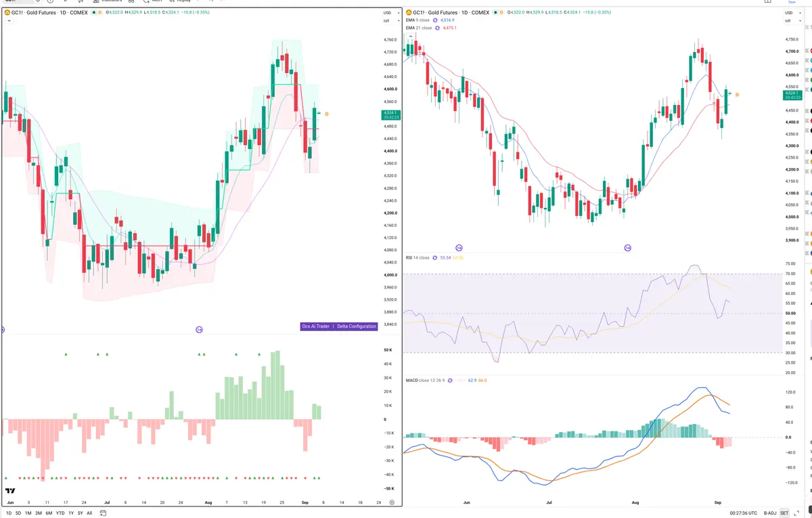Click the gold symbol logo on right chart
This screenshot has height=518, width=812.
coord(409,12)
